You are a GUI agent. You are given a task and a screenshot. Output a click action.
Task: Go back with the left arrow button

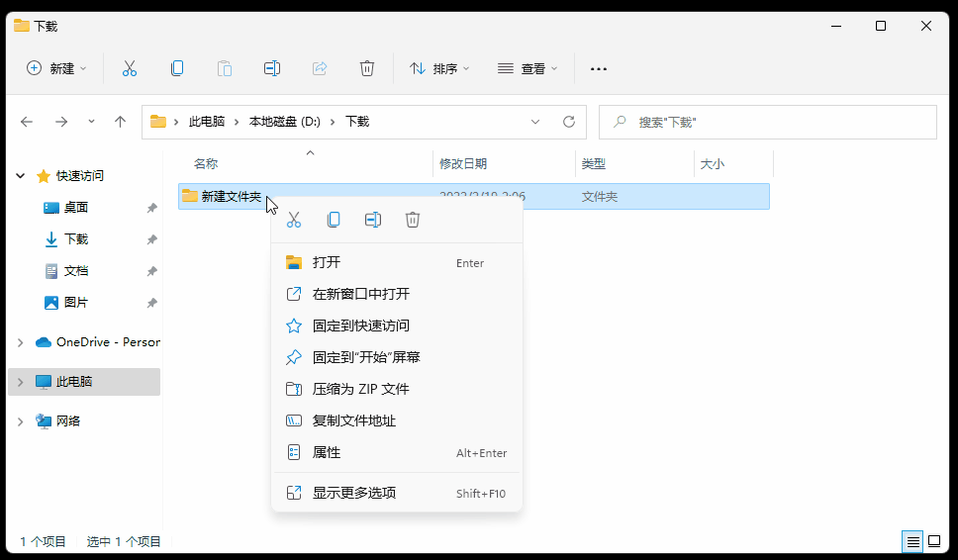coord(27,122)
